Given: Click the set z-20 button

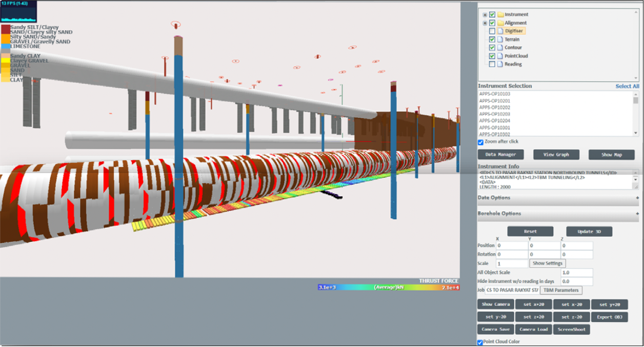Looking at the screenshot, I should click(x=571, y=317).
